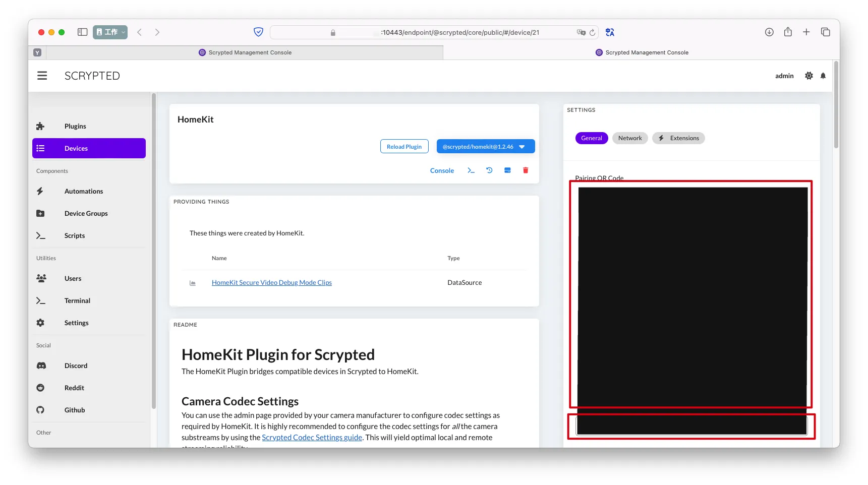Click the translate icon inside address bar
868x485 pixels.
[x=581, y=32]
